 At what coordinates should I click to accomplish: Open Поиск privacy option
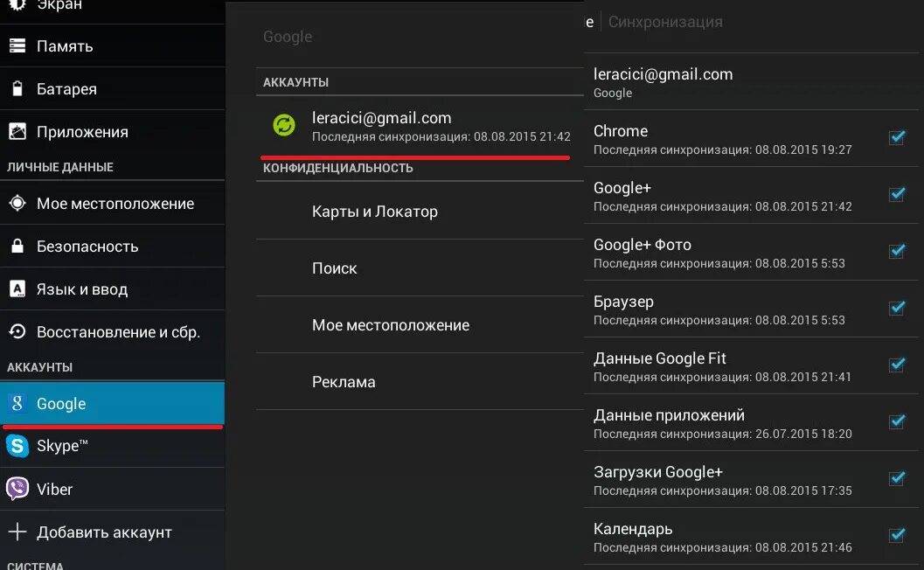(x=420, y=268)
